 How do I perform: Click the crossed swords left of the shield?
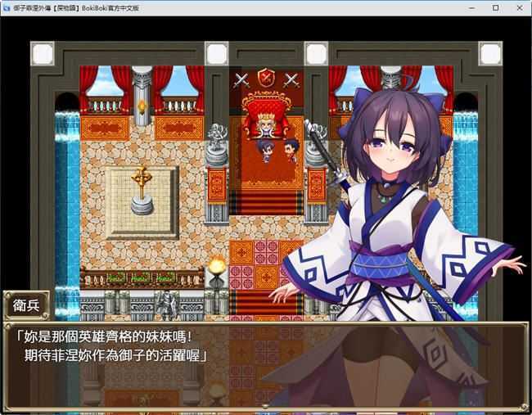tap(241, 79)
